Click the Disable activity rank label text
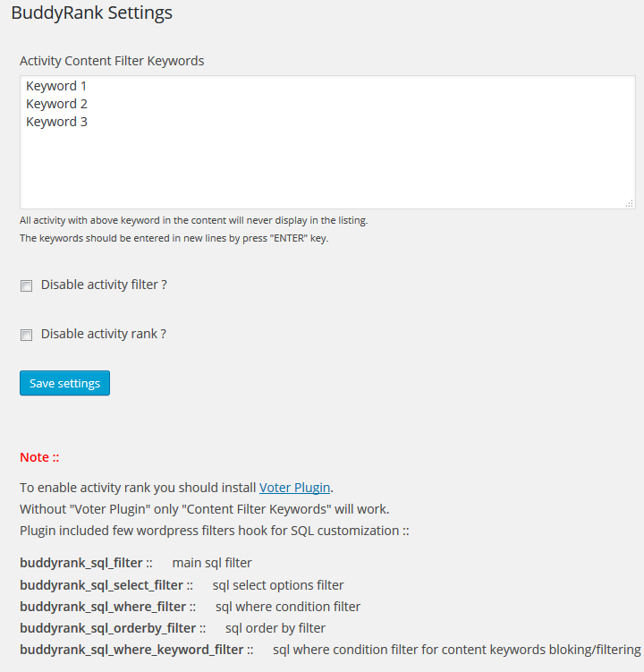 [103, 334]
